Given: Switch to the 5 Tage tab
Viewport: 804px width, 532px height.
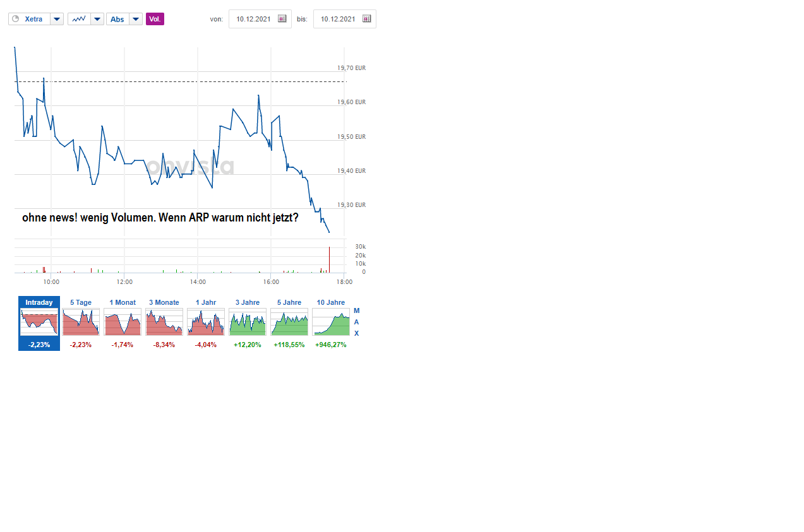Looking at the screenshot, I should (x=80, y=302).
